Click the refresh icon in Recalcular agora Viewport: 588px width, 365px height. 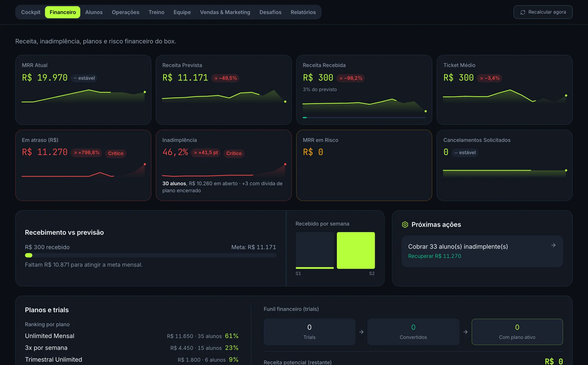[523, 12]
